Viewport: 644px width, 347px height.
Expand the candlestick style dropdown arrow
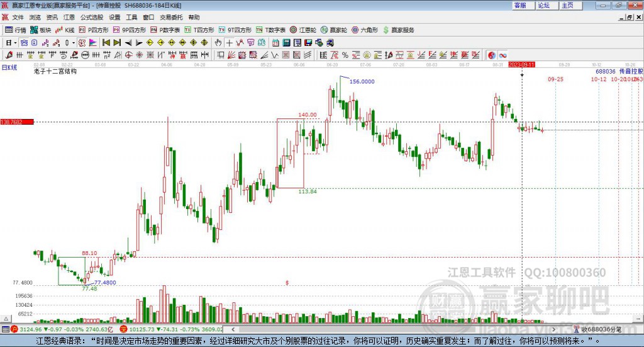(x=74, y=43)
